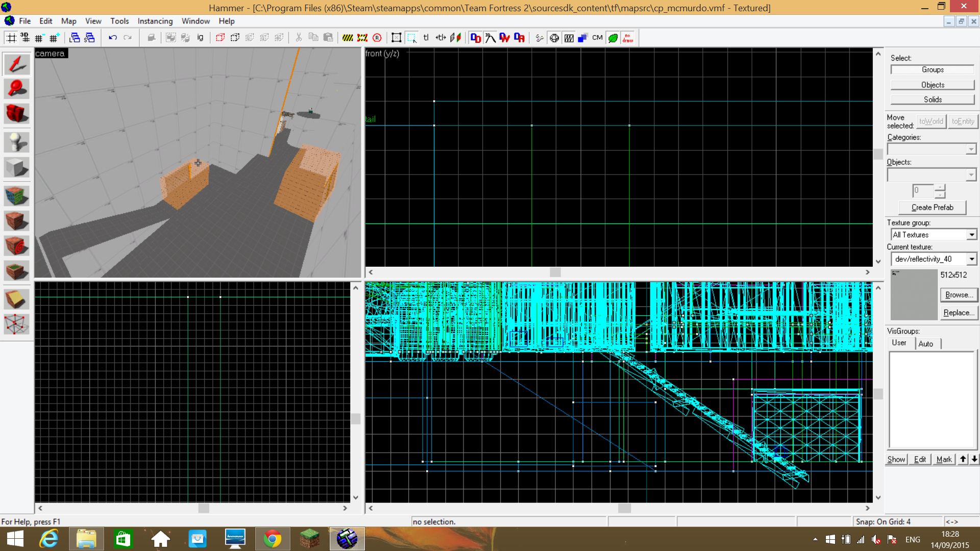
Task: Open the Tools menu
Action: [119, 21]
